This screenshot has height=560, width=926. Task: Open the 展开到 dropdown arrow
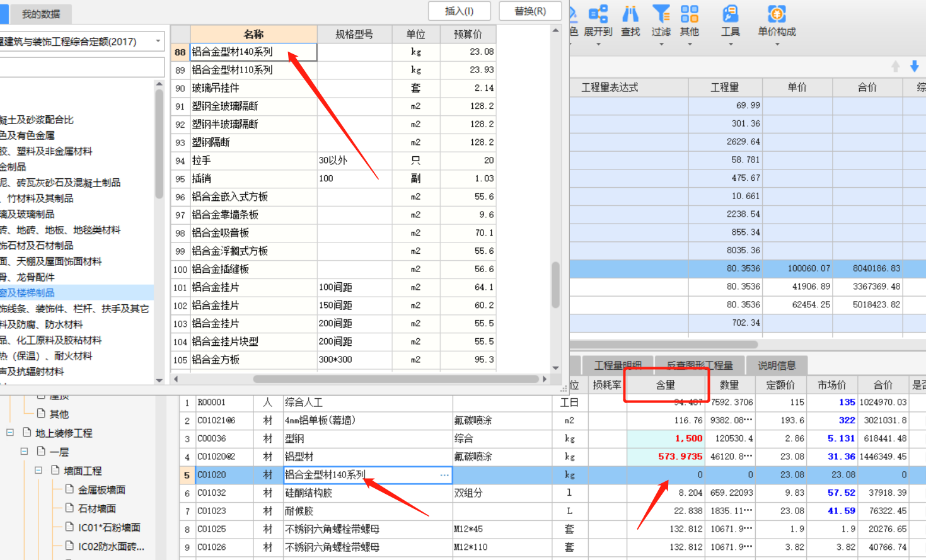598,44
